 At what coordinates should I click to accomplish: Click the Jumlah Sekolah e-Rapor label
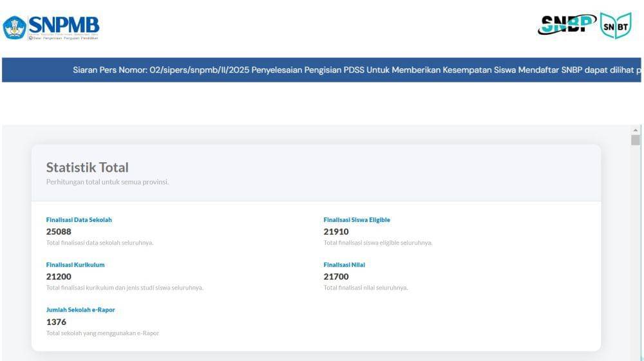point(80,310)
